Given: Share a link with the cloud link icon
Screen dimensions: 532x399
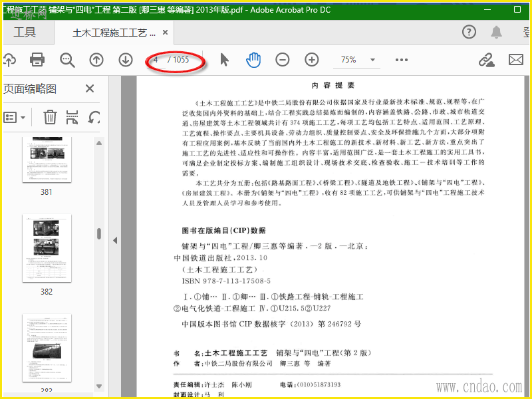Looking at the screenshot, I should pyautogui.click(x=487, y=60).
